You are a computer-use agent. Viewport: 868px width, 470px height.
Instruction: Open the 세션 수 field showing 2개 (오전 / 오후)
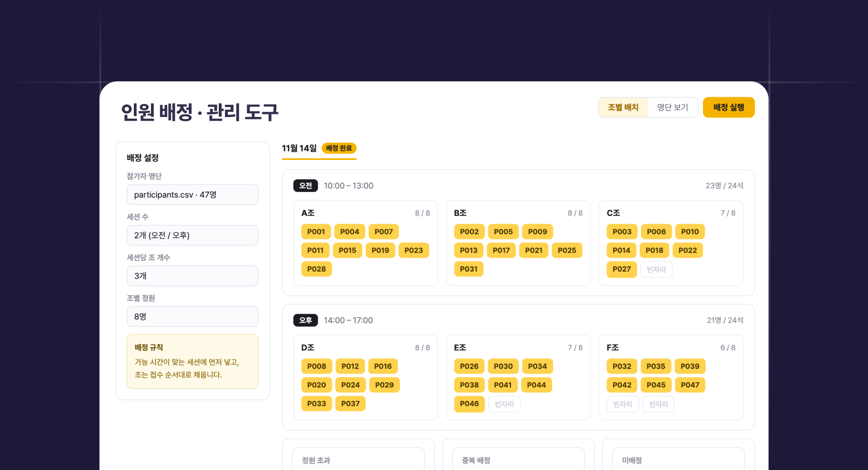click(193, 235)
